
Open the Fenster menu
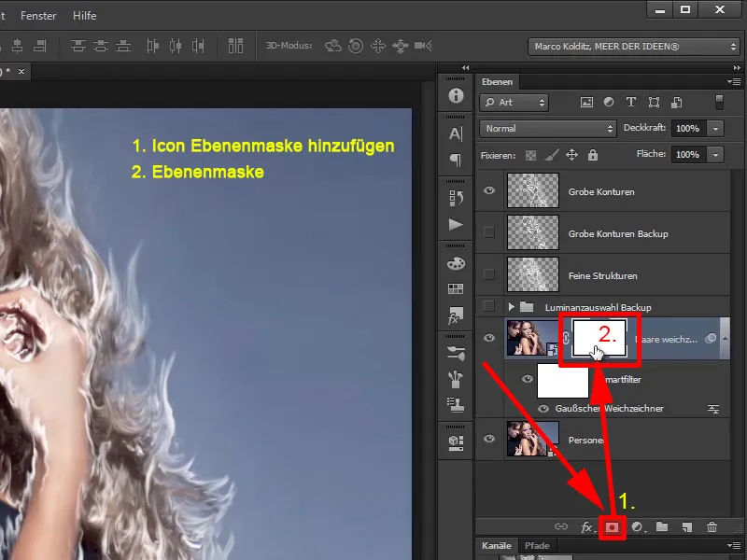point(38,16)
